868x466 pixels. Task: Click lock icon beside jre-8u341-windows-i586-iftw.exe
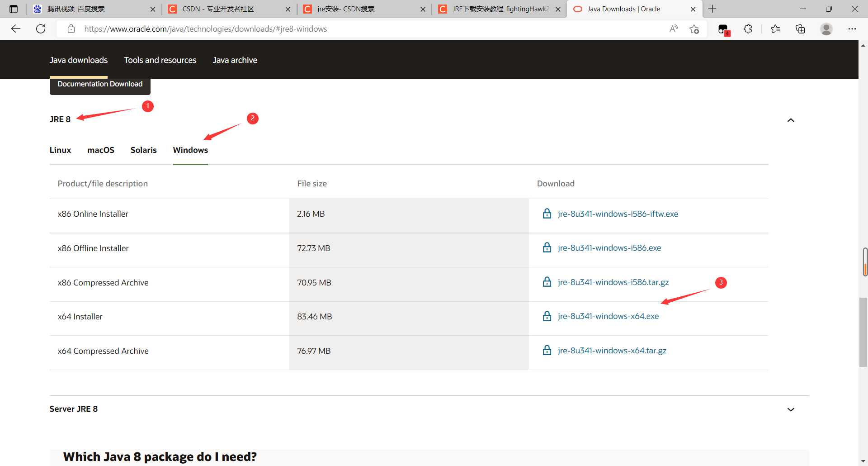pyautogui.click(x=547, y=214)
